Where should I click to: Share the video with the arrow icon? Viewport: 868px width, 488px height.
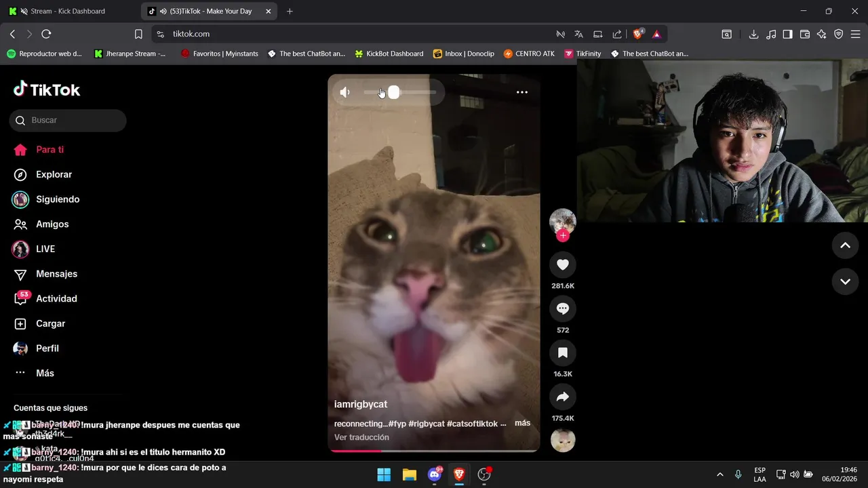pyautogui.click(x=562, y=396)
